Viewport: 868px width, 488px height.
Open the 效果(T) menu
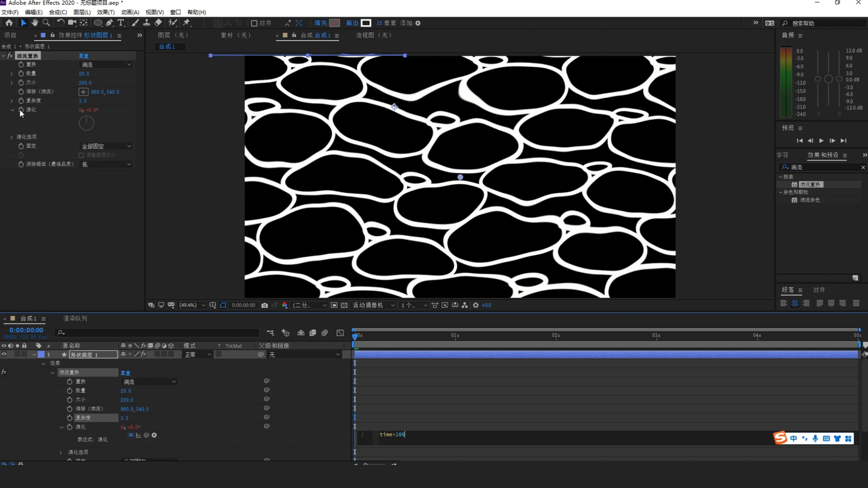[x=105, y=12]
